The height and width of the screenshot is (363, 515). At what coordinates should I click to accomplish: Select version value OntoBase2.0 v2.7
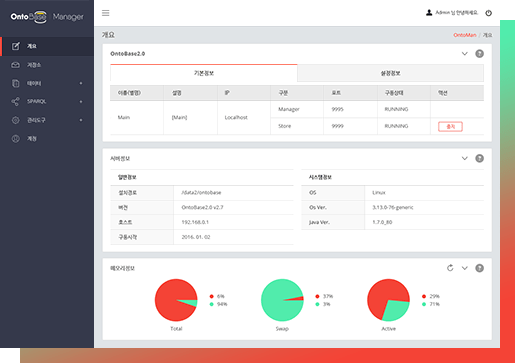point(202,207)
